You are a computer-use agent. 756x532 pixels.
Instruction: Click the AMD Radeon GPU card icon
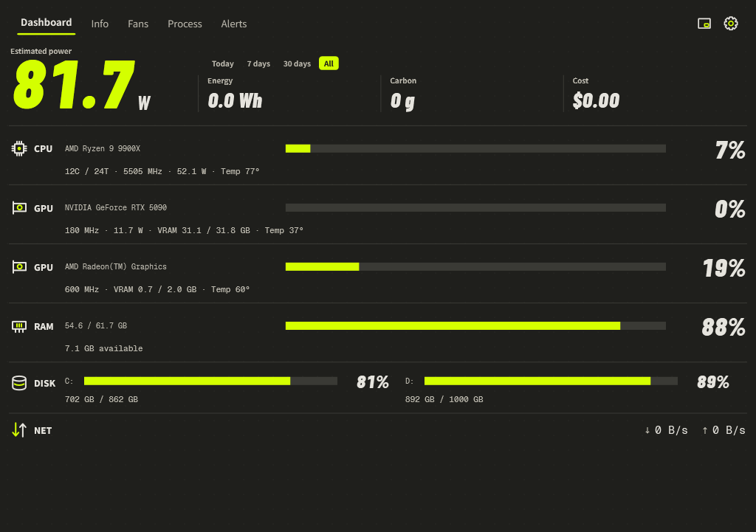pos(19,267)
